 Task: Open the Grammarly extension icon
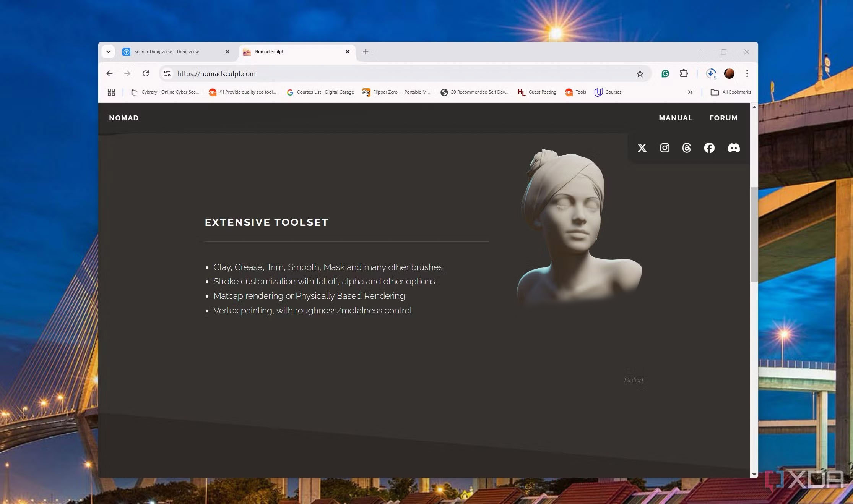665,74
